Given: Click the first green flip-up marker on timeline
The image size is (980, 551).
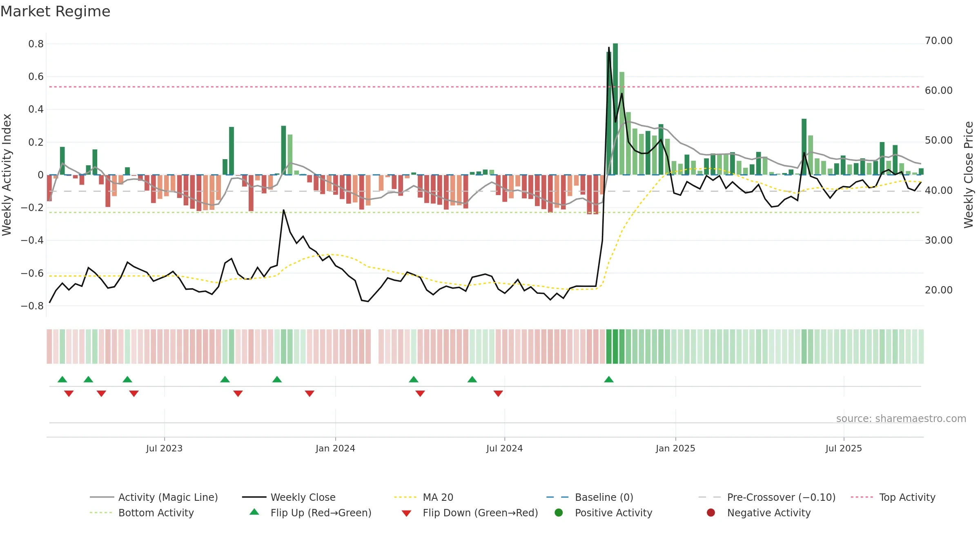Looking at the screenshot, I should 62,379.
